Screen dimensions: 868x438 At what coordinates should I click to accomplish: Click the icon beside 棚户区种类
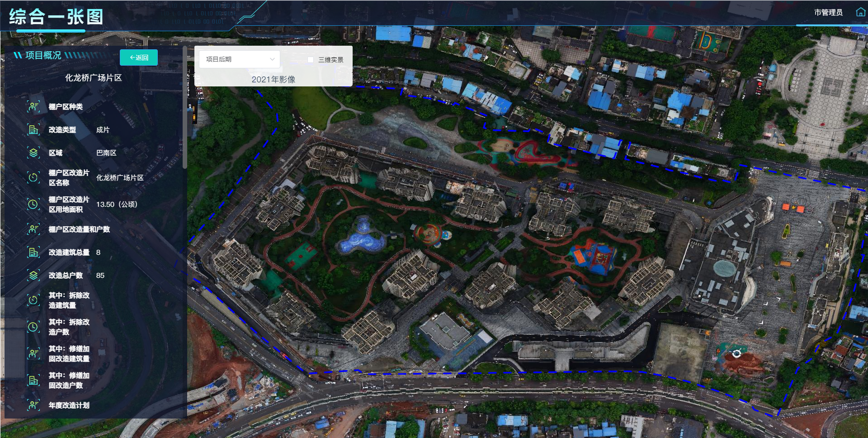(33, 107)
